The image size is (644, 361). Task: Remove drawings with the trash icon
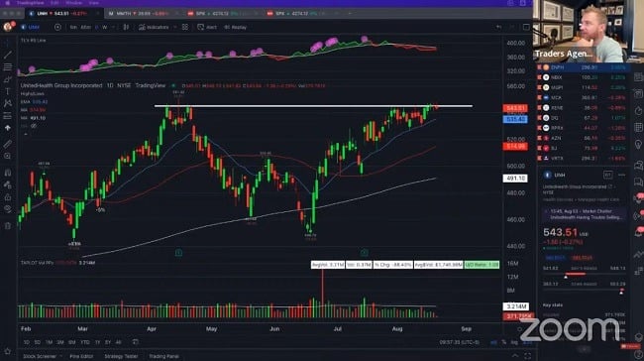pos(7,225)
